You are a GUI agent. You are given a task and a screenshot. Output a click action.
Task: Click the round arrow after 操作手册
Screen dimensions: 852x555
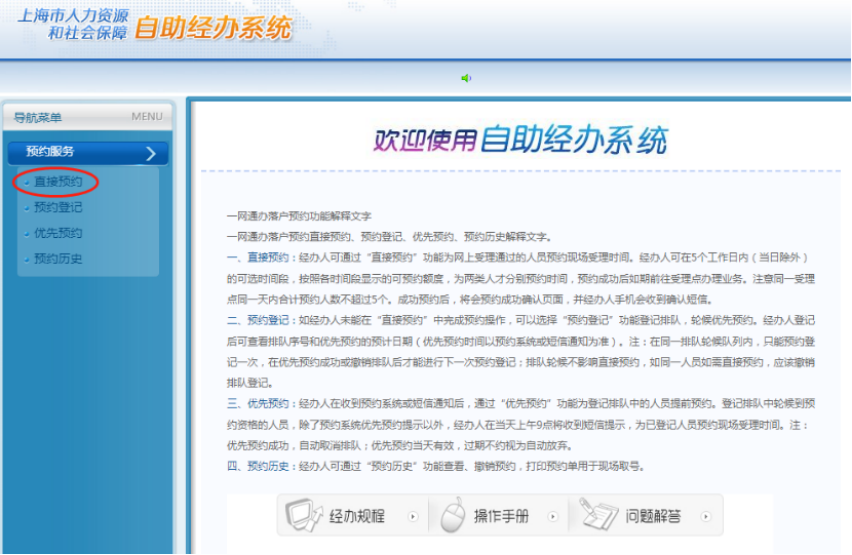(552, 517)
